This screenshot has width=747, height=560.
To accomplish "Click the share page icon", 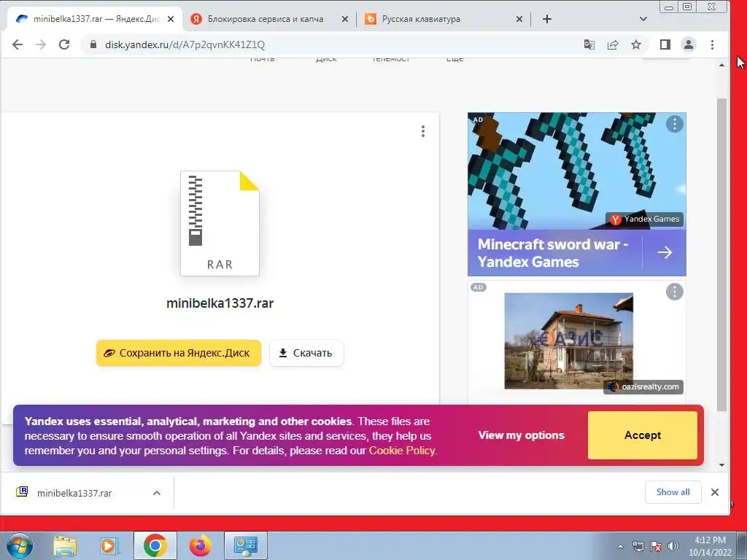I will tap(613, 44).
